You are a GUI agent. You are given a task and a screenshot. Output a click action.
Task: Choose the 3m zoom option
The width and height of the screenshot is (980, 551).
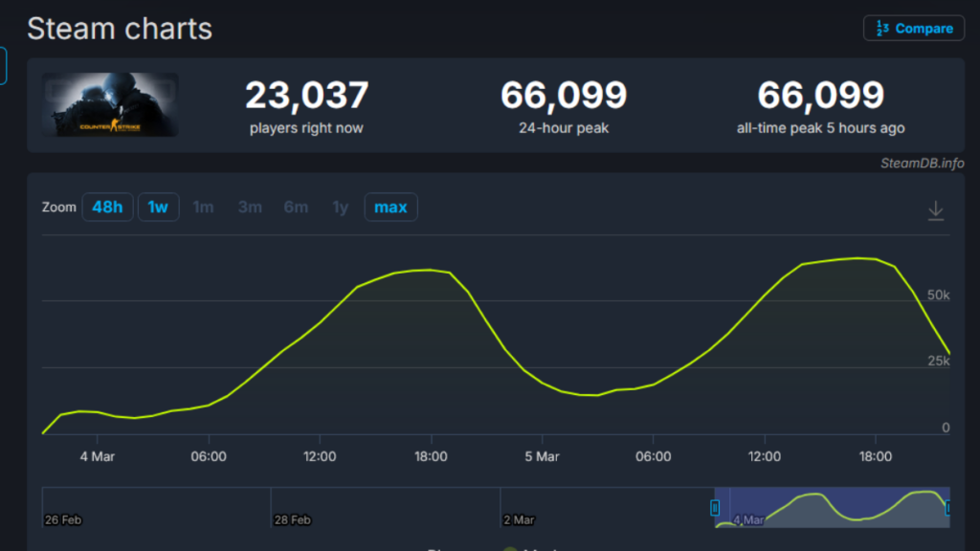pos(250,207)
